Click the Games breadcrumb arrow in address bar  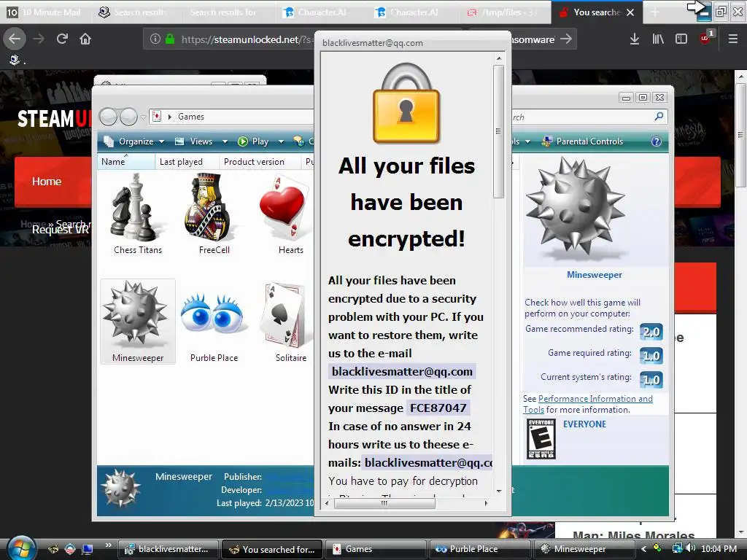(x=169, y=117)
